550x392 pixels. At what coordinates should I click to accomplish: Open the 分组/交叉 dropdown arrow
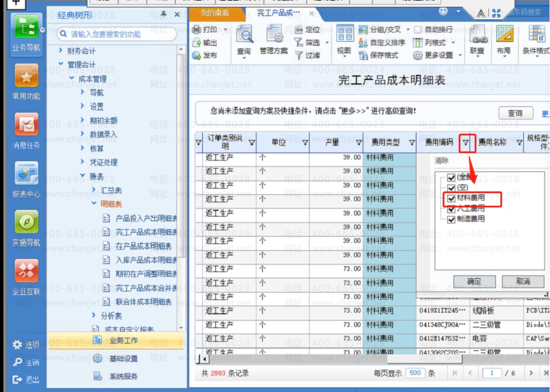[x=408, y=30]
